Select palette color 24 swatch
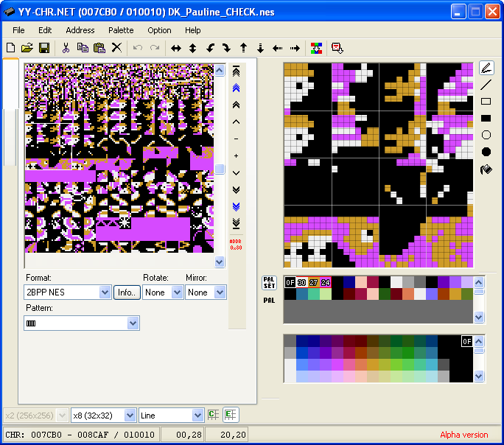This screenshot has height=445, width=504. coord(326,282)
